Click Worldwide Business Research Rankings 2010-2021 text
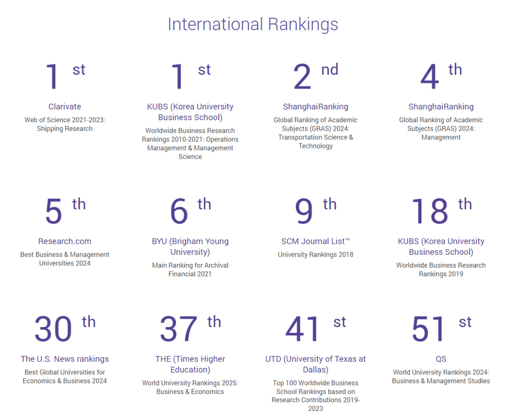 (190, 144)
